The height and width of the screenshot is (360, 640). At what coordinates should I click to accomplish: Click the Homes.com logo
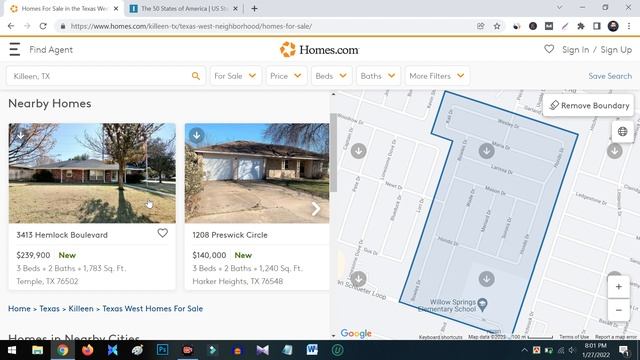(319, 50)
